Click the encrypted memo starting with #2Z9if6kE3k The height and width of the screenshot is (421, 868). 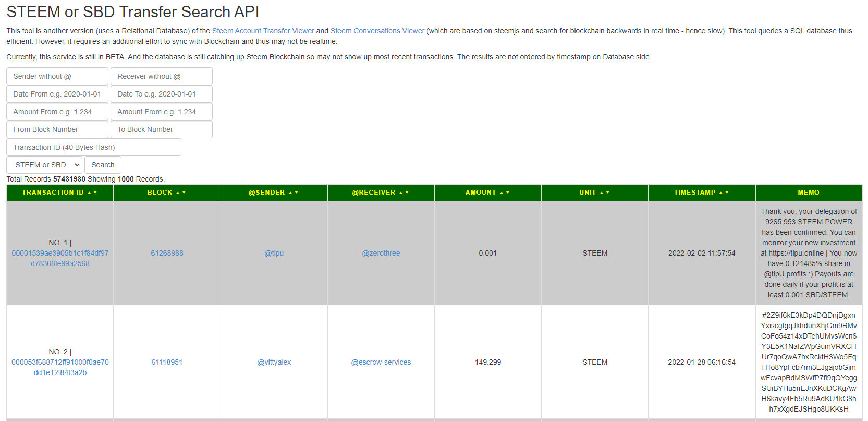click(809, 362)
